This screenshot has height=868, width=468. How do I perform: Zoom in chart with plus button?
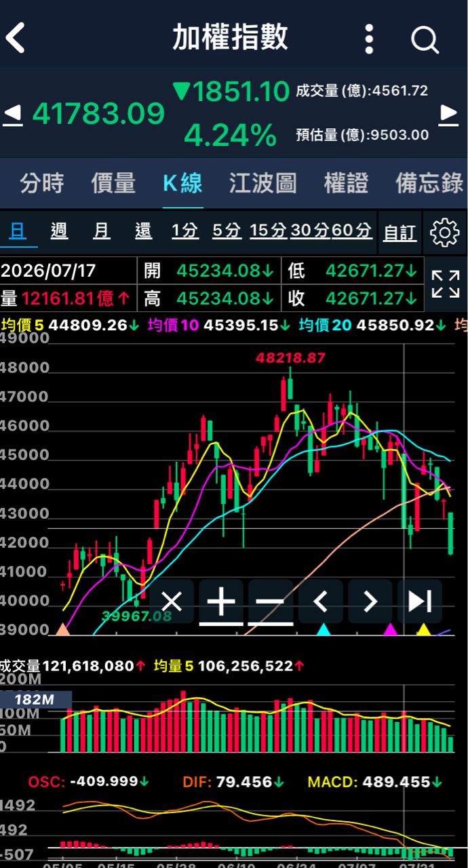(x=221, y=601)
